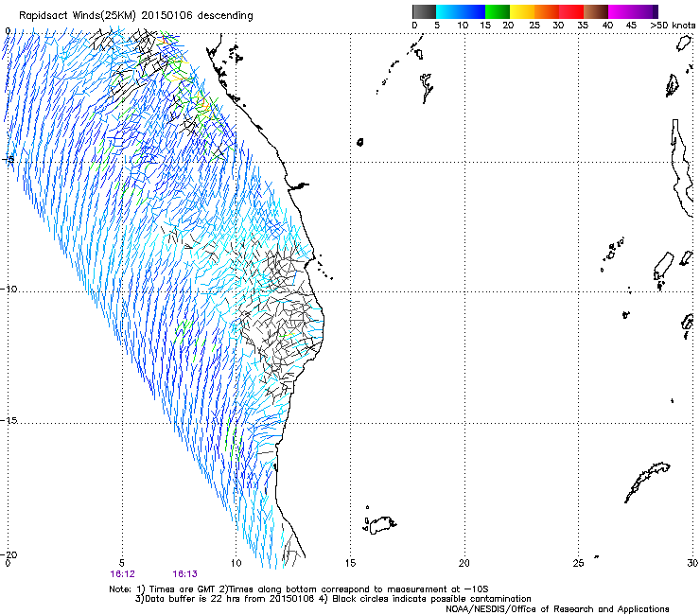Click the yellow 20-25 knots color segment
The height and width of the screenshot is (615, 700).
tap(522, 11)
